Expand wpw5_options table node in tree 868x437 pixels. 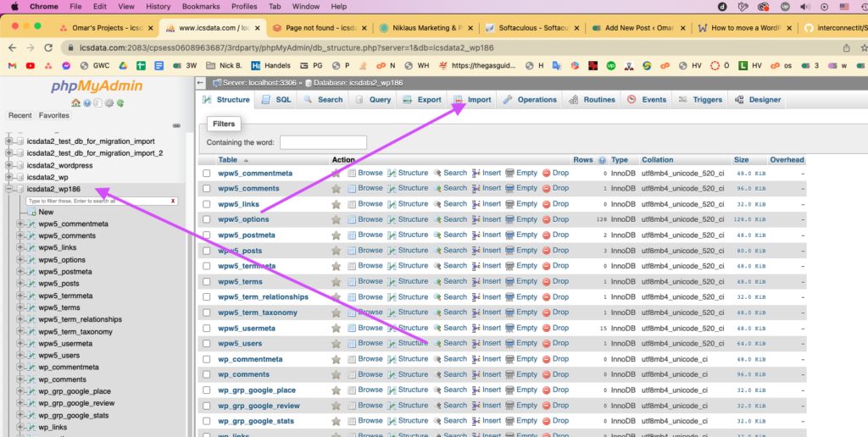point(20,260)
